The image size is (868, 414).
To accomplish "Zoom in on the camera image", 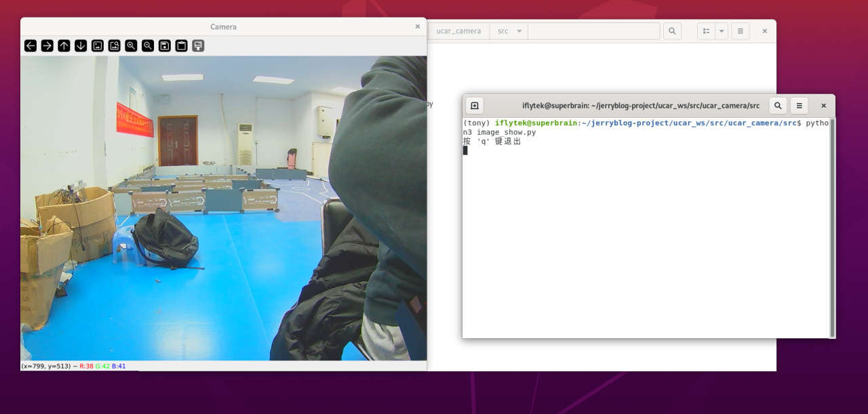I will point(131,46).
